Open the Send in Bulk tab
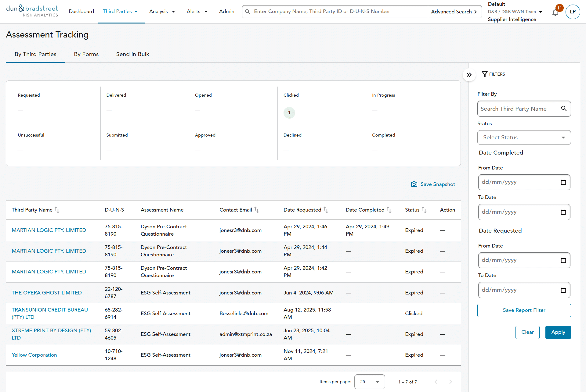 [x=132, y=54]
